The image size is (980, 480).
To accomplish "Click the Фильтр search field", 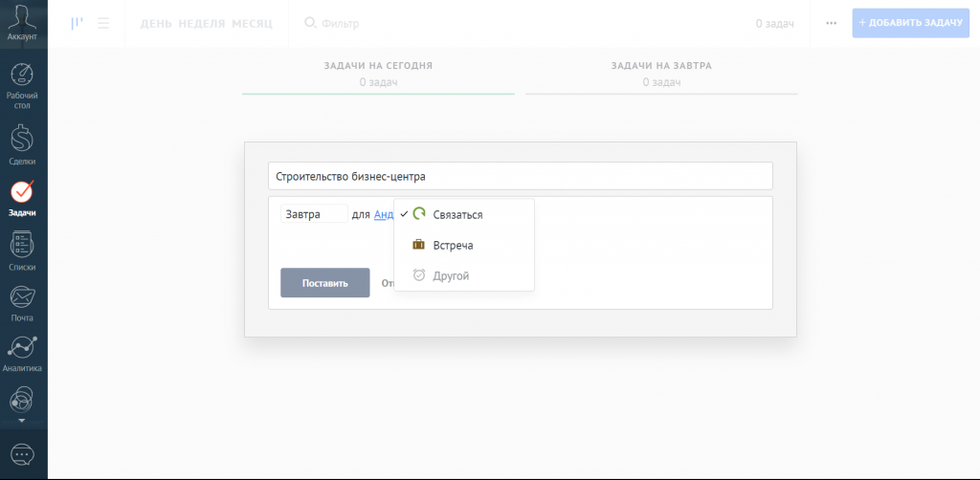I will point(340,24).
